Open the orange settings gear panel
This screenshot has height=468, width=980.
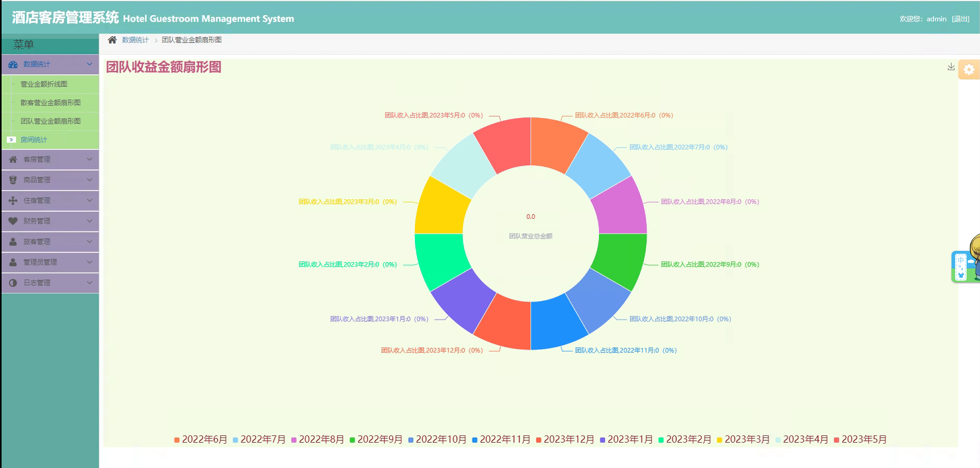(x=969, y=70)
